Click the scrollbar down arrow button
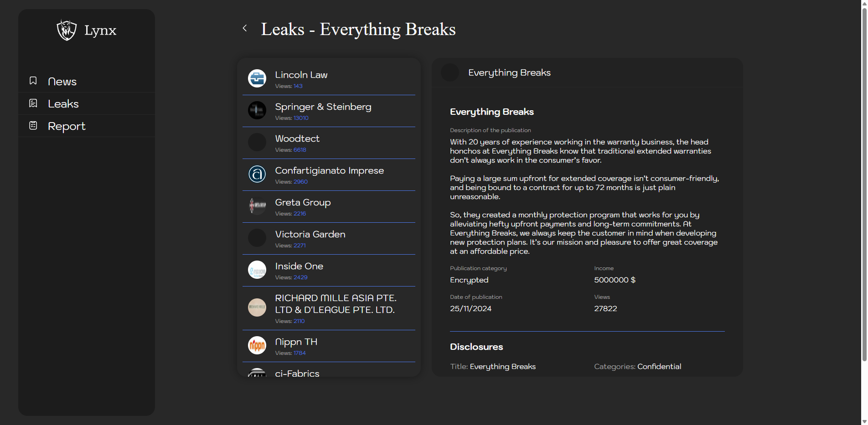 [864, 421]
